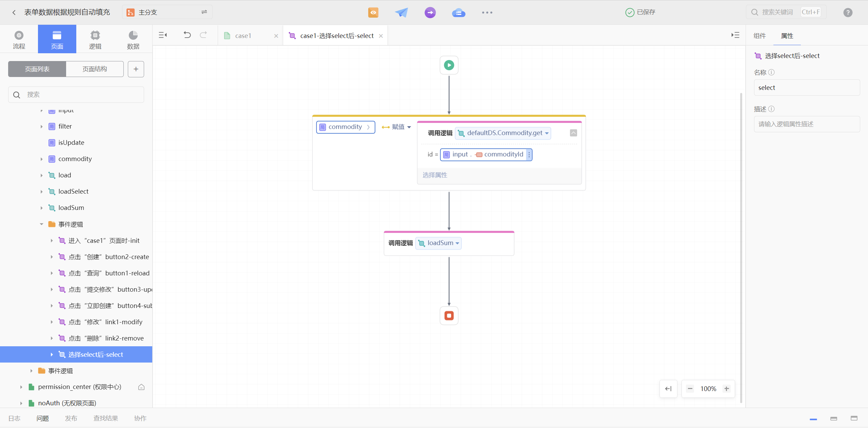Open the 发布 bottom tab
Image resolution: width=868 pixels, height=428 pixels.
pos(71,418)
